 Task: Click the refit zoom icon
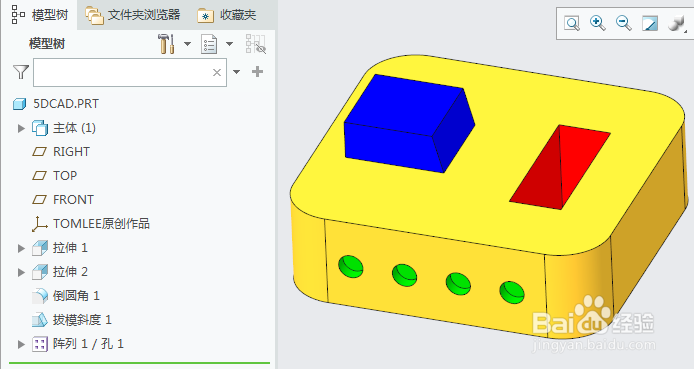pos(571,23)
